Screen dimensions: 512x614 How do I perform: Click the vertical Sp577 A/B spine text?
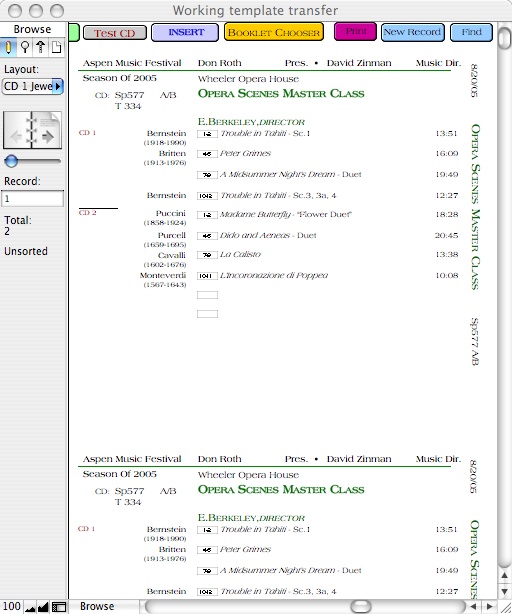[474, 341]
